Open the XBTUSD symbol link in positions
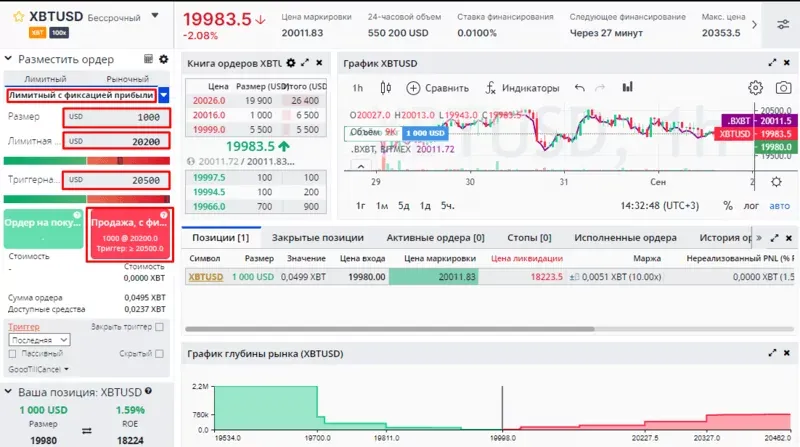 [x=206, y=277]
